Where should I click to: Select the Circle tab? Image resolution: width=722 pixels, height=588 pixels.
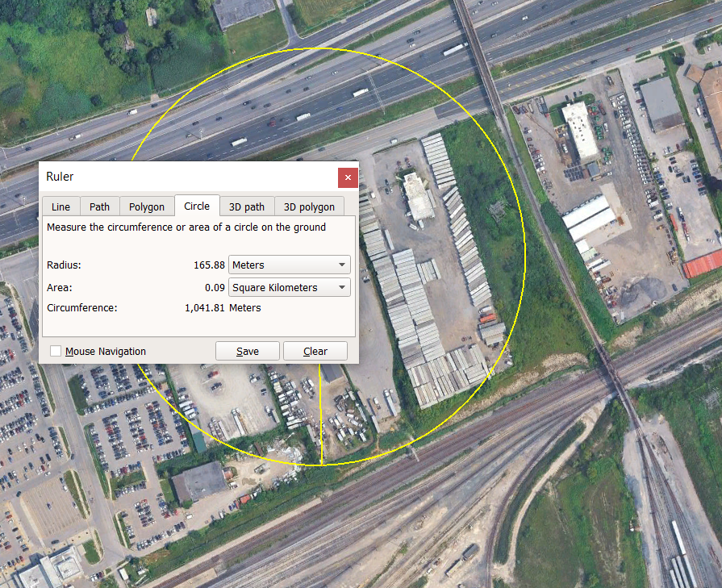pos(197,206)
